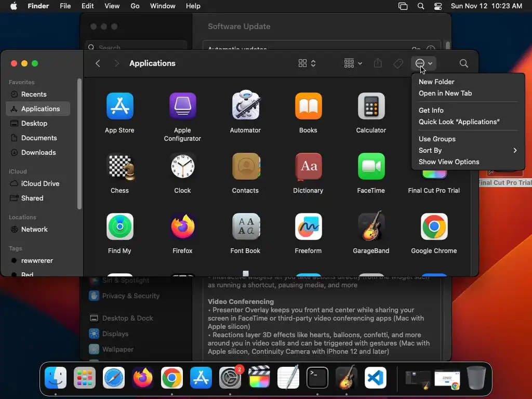
Task: Toggle the Action ellipsis menu button
Action: pos(423,63)
